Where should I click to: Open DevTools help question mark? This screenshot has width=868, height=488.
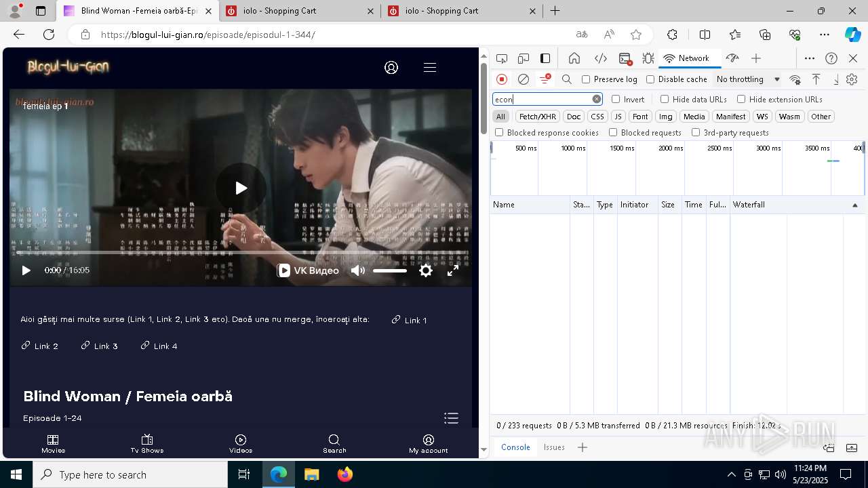pos(831,58)
